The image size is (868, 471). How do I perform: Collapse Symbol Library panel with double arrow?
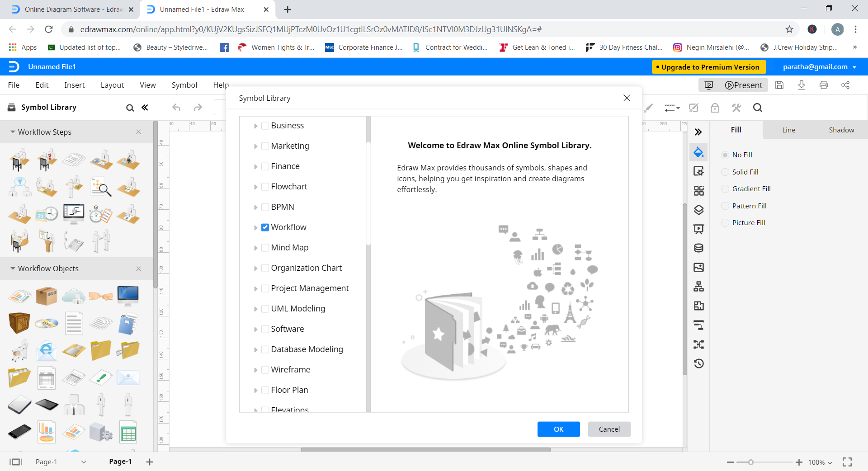click(x=145, y=108)
